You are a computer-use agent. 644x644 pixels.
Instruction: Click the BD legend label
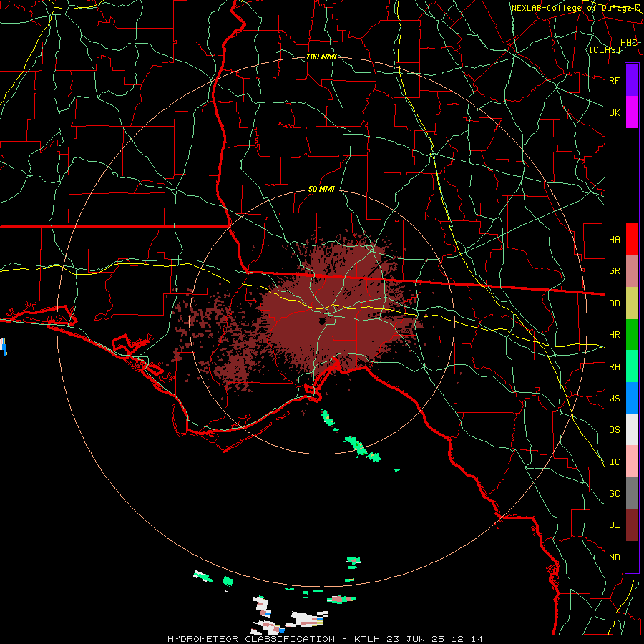click(x=614, y=303)
